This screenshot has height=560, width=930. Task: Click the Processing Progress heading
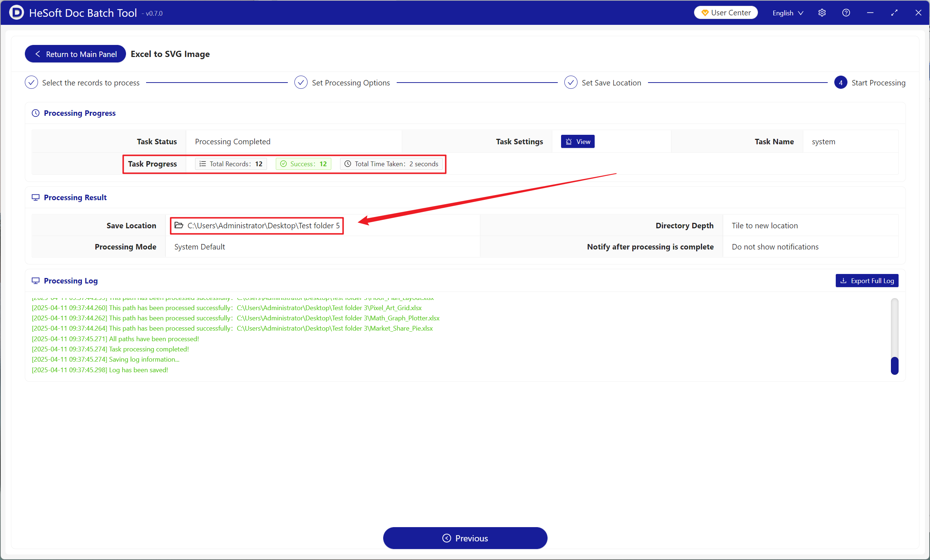tap(80, 113)
